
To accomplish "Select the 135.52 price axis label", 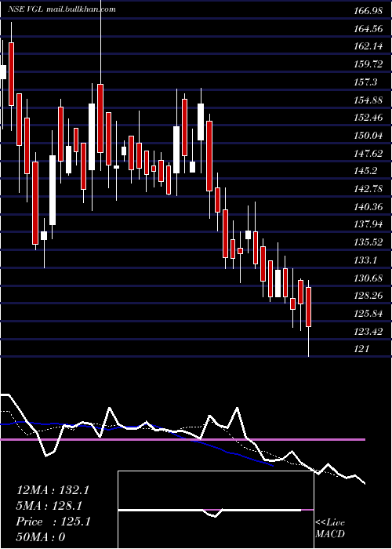I will tap(368, 242).
